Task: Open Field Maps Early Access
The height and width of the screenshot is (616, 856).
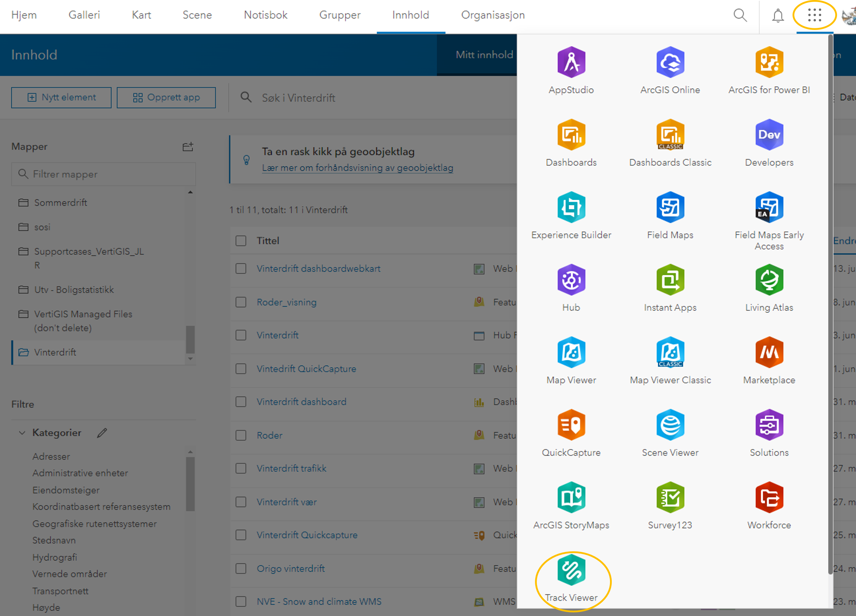Action: coord(769,221)
